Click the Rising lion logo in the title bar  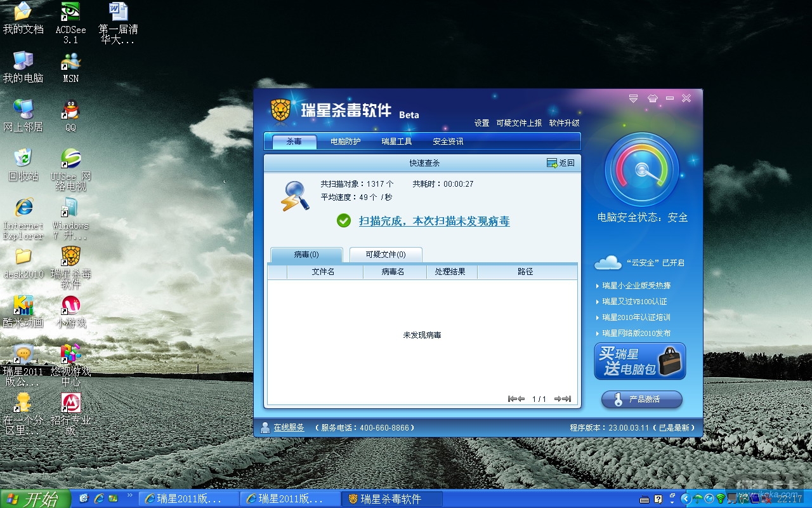click(280, 110)
